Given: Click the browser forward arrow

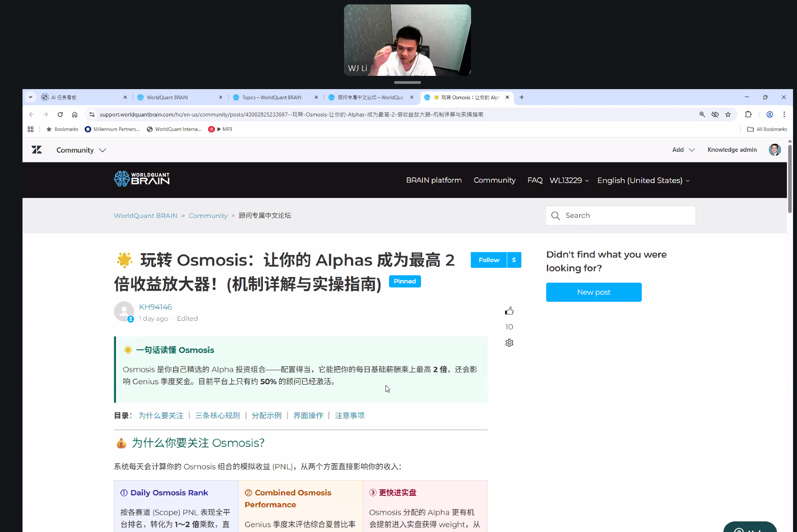Looking at the screenshot, I should point(46,114).
